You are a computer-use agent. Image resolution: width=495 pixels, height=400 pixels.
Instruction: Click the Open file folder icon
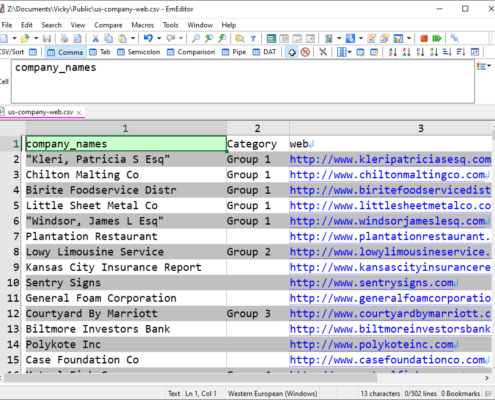coord(25,38)
